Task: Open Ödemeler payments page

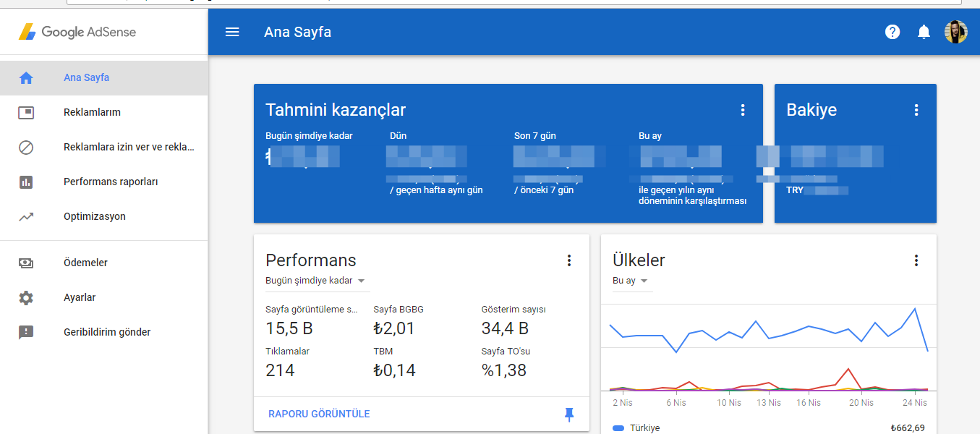Action: 85,263
